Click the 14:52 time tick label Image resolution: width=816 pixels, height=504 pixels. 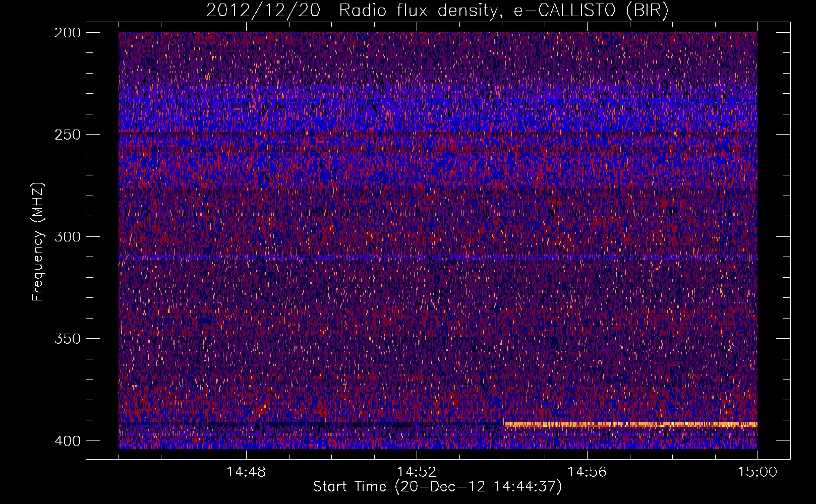(417, 472)
